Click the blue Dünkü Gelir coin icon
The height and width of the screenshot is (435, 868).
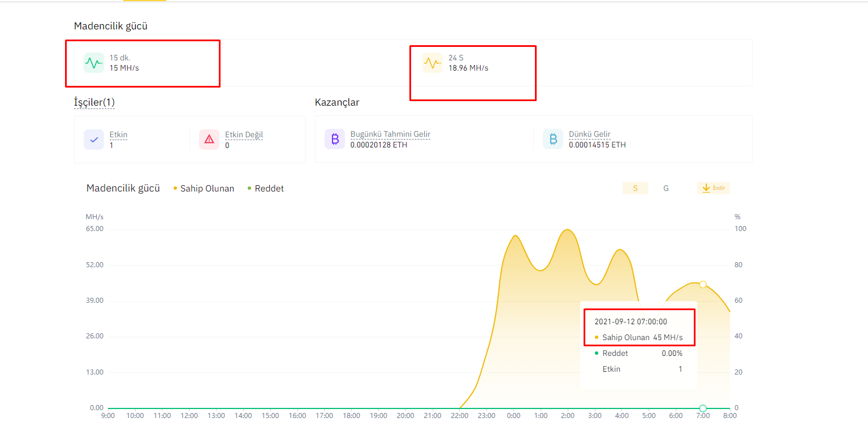pos(553,139)
